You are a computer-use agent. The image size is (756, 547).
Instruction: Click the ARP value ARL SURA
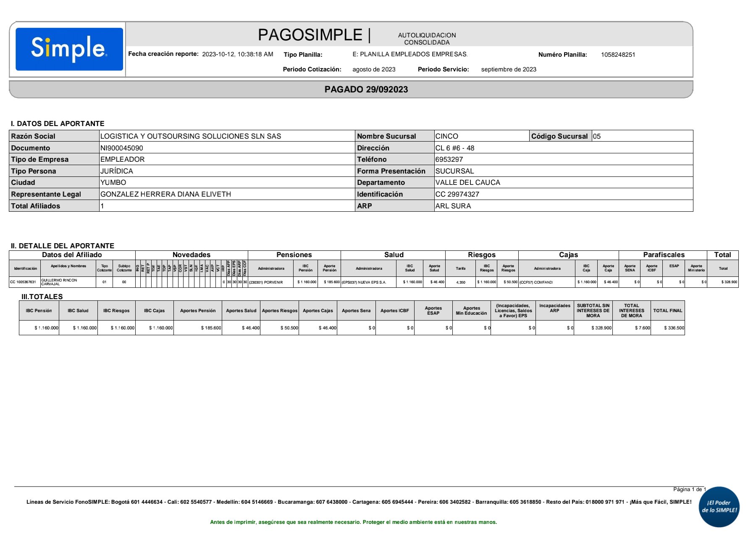coord(453,206)
